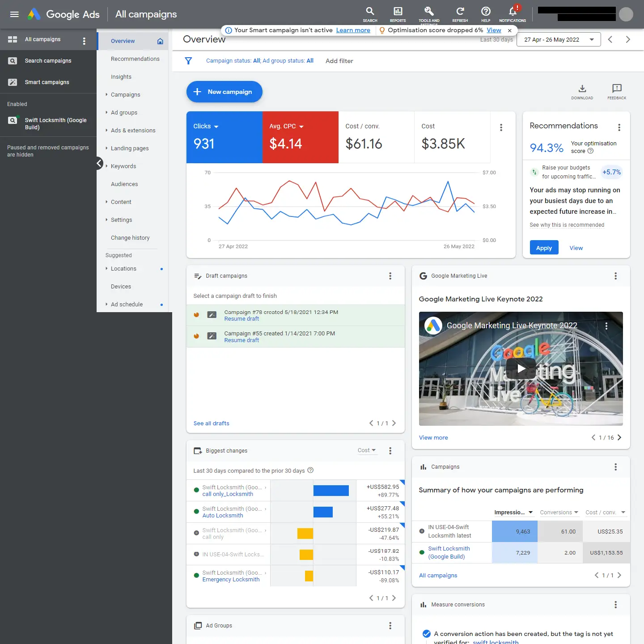Image resolution: width=644 pixels, height=644 pixels.
Task: Open scorecard chart three-dot menu
Action: [501, 127]
